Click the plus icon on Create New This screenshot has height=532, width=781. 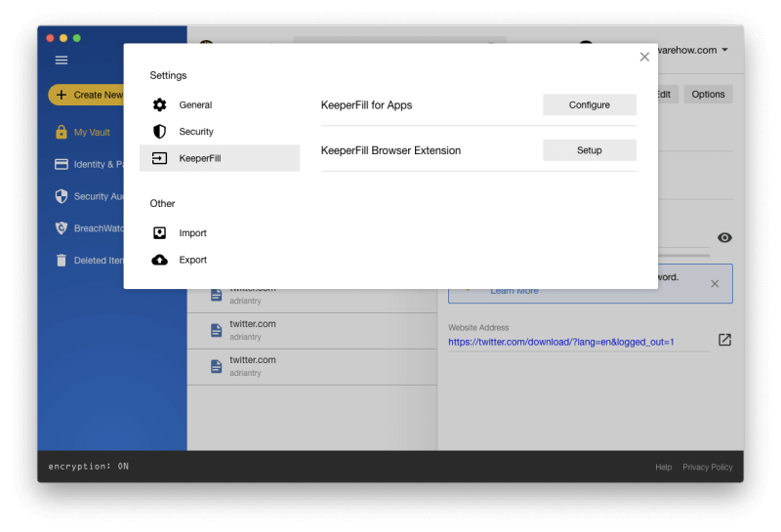click(62, 95)
